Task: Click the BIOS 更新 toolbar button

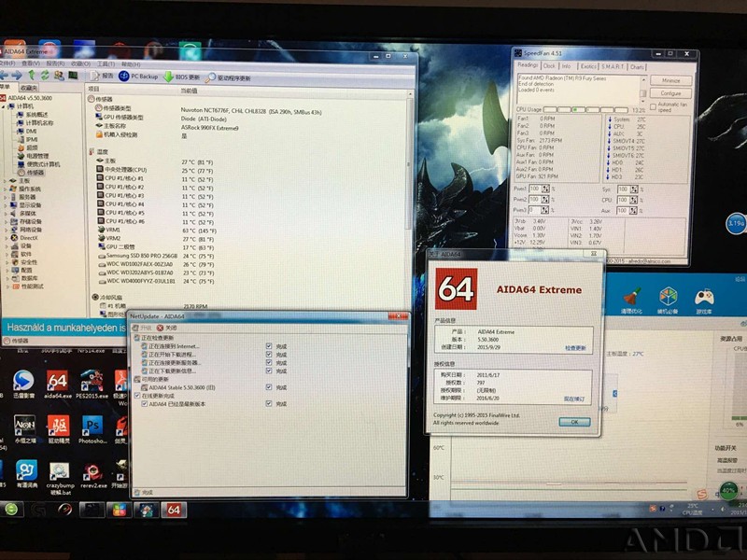Action: click(182, 77)
